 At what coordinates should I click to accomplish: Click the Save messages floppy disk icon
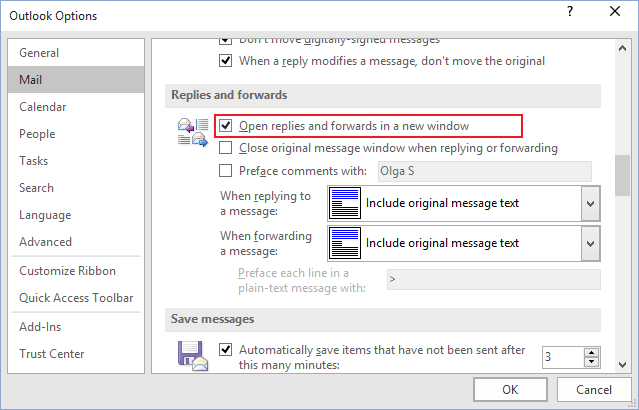pyautogui.click(x=193, y=355)
